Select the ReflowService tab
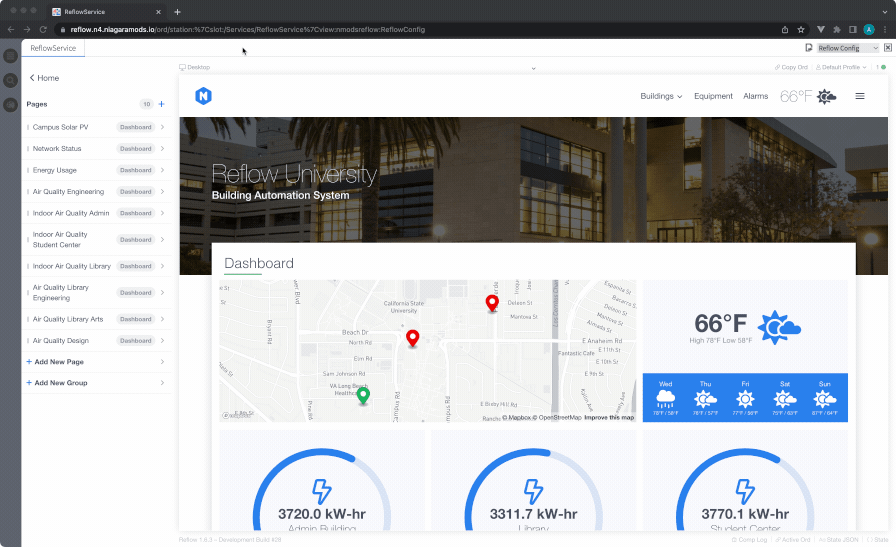 51,48
